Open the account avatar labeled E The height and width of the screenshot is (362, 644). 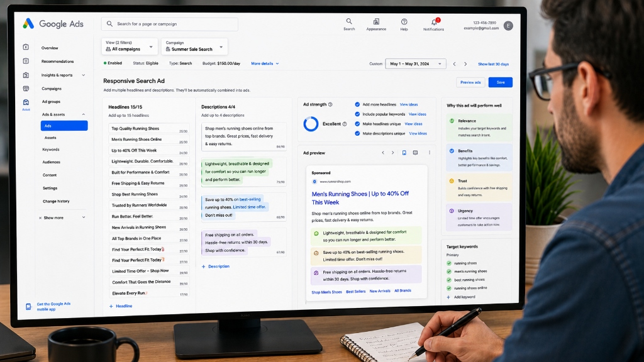(508, 26)
